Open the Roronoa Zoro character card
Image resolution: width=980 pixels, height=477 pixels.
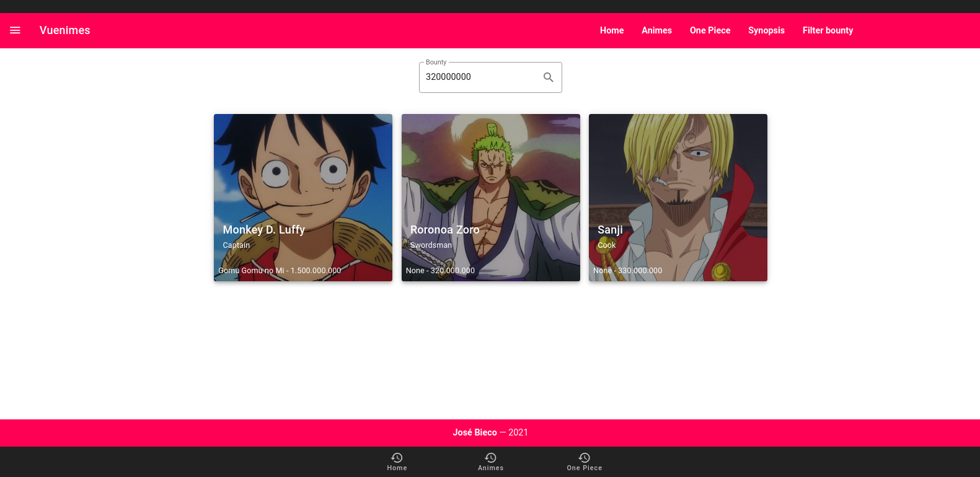coord(491,198)
